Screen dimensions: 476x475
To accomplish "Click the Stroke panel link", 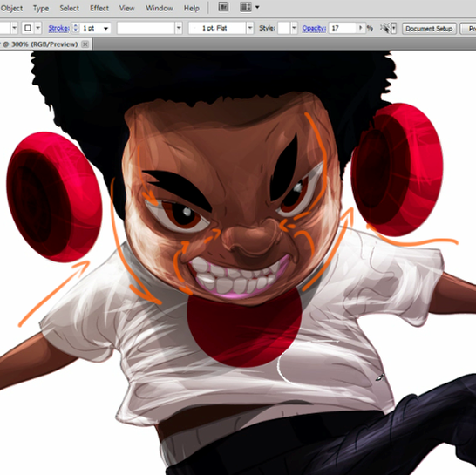I will [x=58, y=28].
